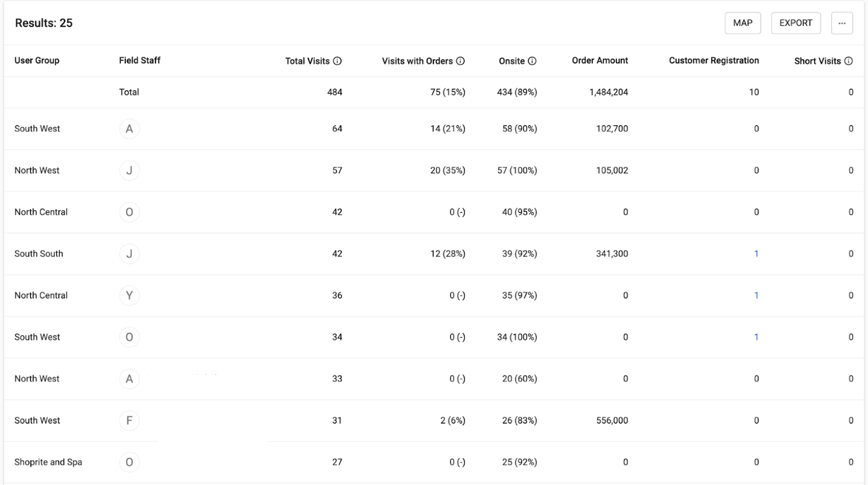Viewport: 868px width, 485px height.
Task: Click the A avatar in first South West row
Action: [x=129, y=129]
